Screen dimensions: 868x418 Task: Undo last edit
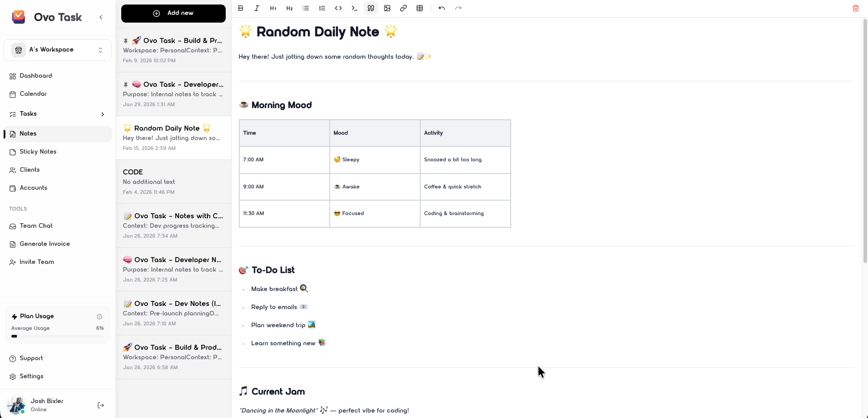(x=442, y=8)
